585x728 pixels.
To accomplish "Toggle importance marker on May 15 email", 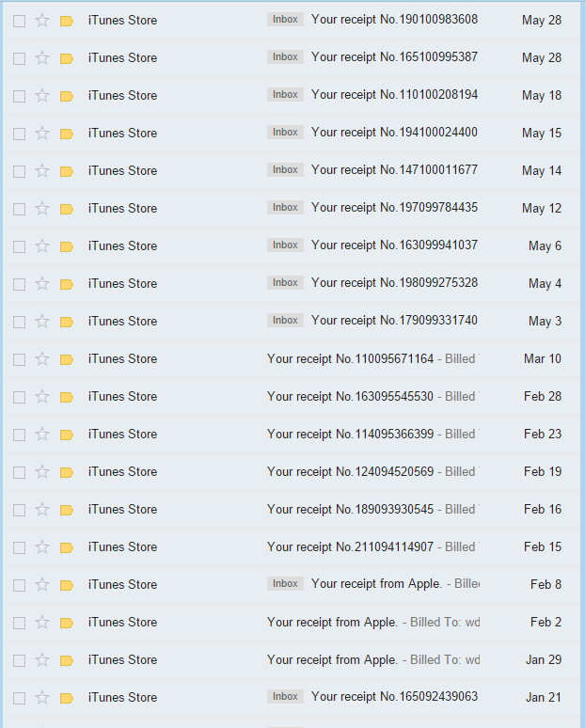I will coord(67,134).
